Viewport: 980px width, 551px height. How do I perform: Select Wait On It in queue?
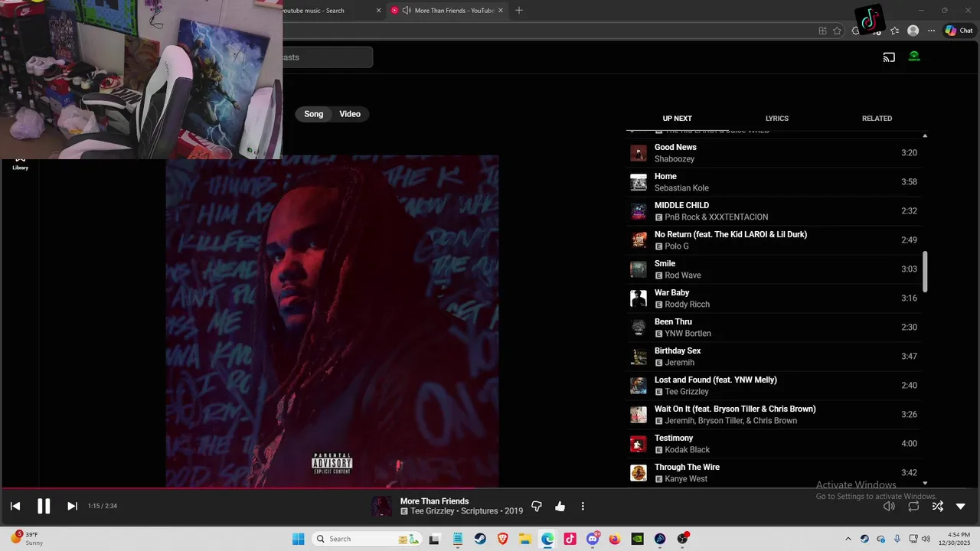tap(773, 414)
